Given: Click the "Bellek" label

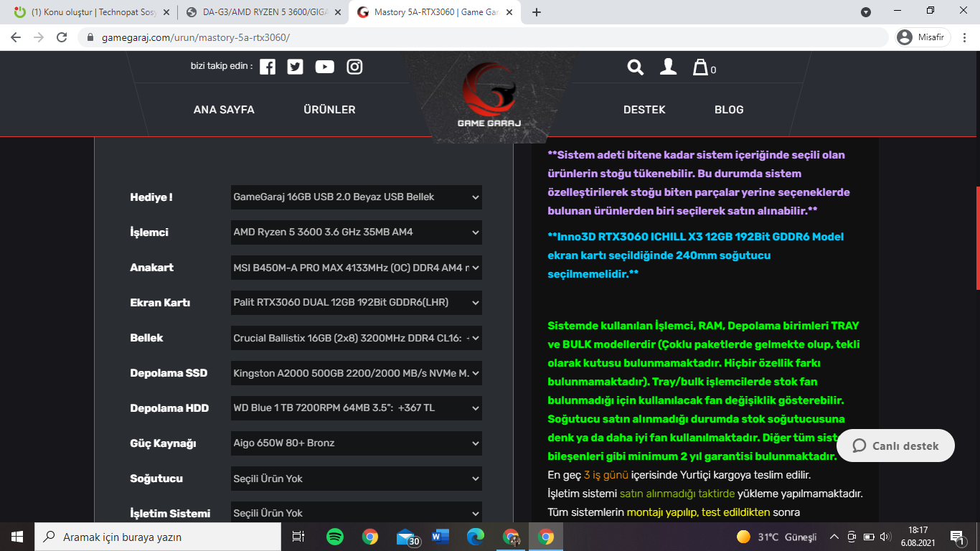Looking at the screenshot, I should coord(146,338).
